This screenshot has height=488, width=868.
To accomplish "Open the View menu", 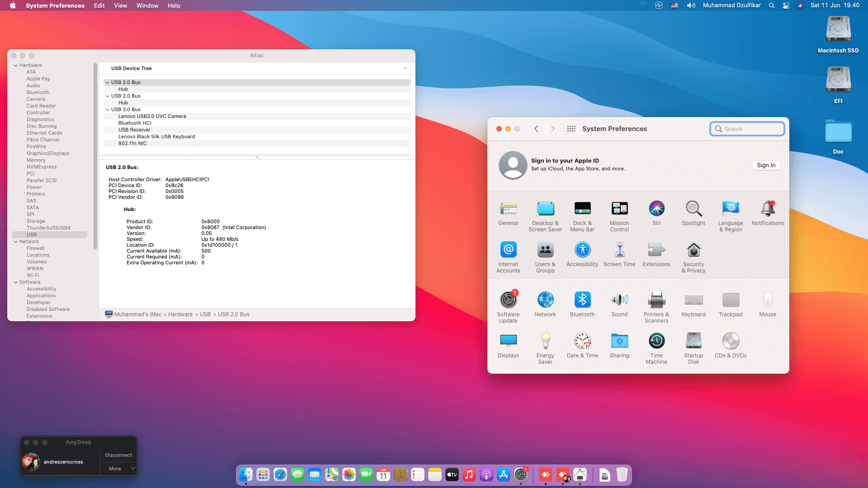I will [120, 5].
